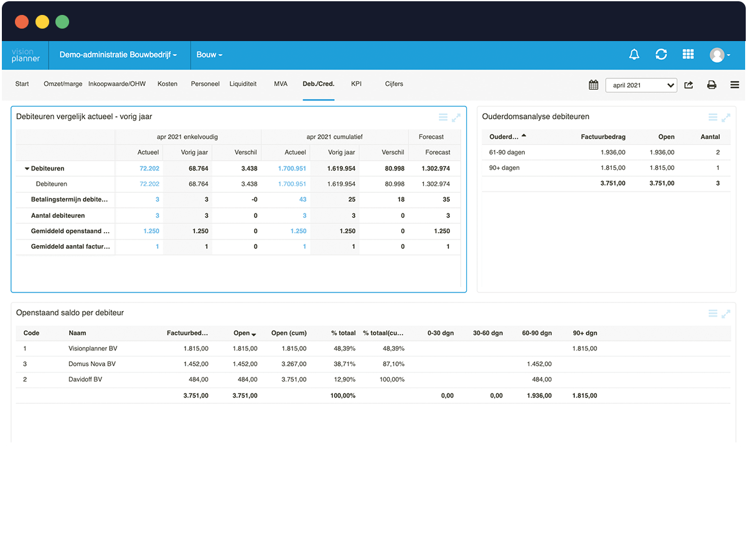Click the 87,10% cumulative percentage
The image size is (747, 560).
393,364
